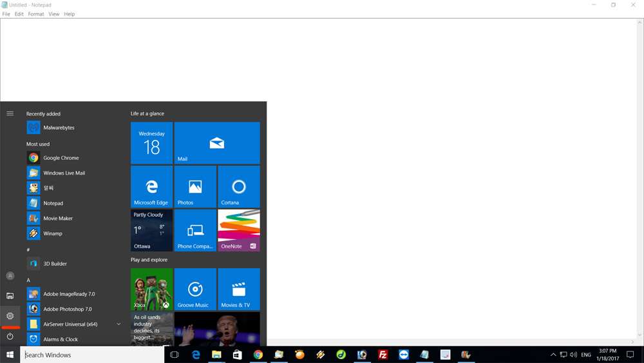
Task: Open Notepad Format menu
Action: coord(35,14)
